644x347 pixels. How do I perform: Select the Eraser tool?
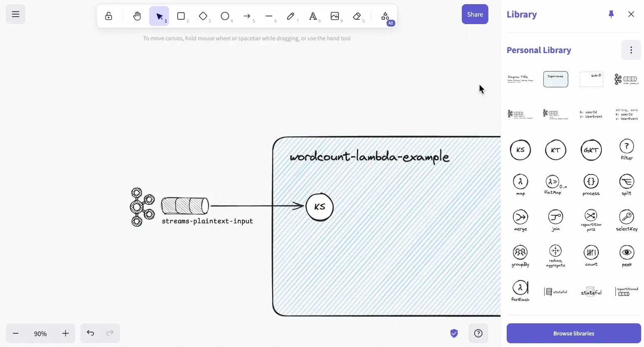pos(357,16)
